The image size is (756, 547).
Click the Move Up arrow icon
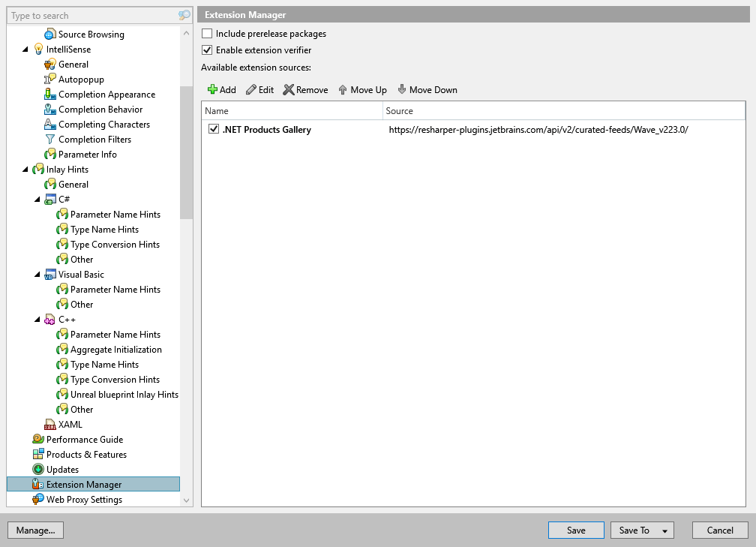343,89
